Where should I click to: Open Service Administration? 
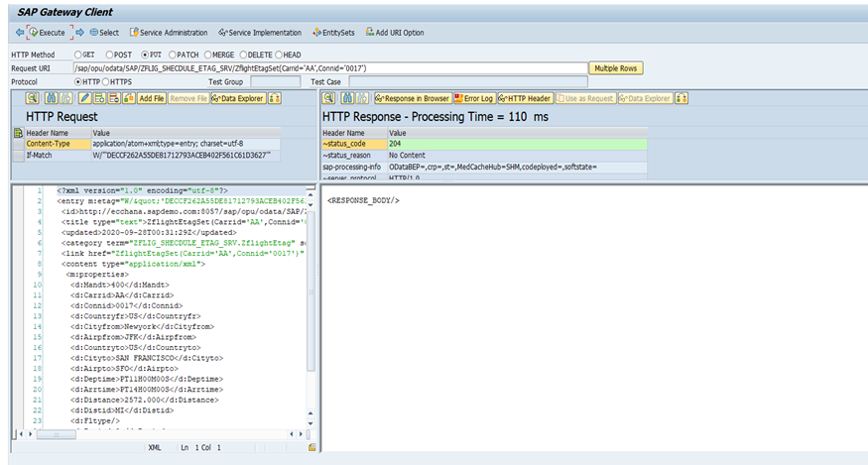pyautogui.click(x=169, y=33)
